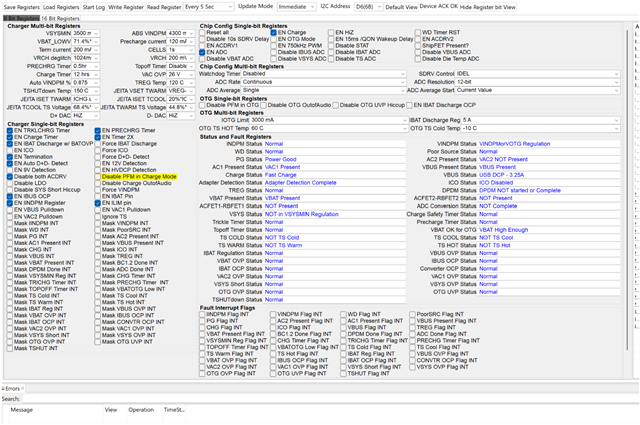
Task: Switch to the 16 Bit Registers tab
Action: tap(60, 18)
